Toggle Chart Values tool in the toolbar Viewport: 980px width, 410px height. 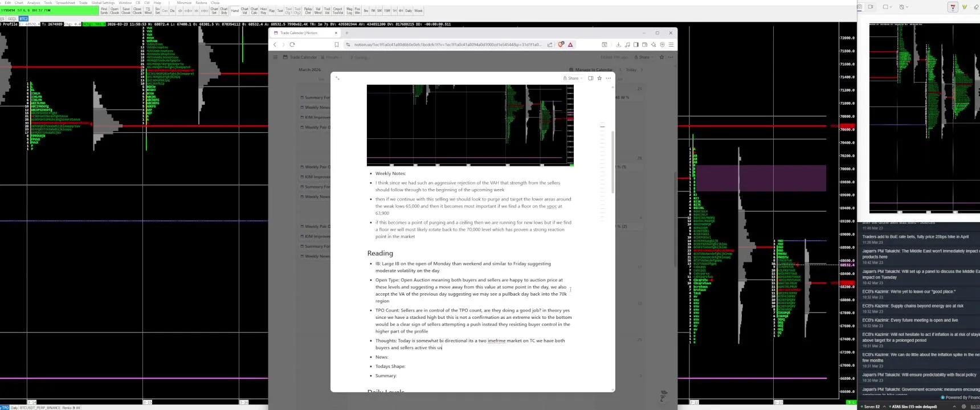244,10
